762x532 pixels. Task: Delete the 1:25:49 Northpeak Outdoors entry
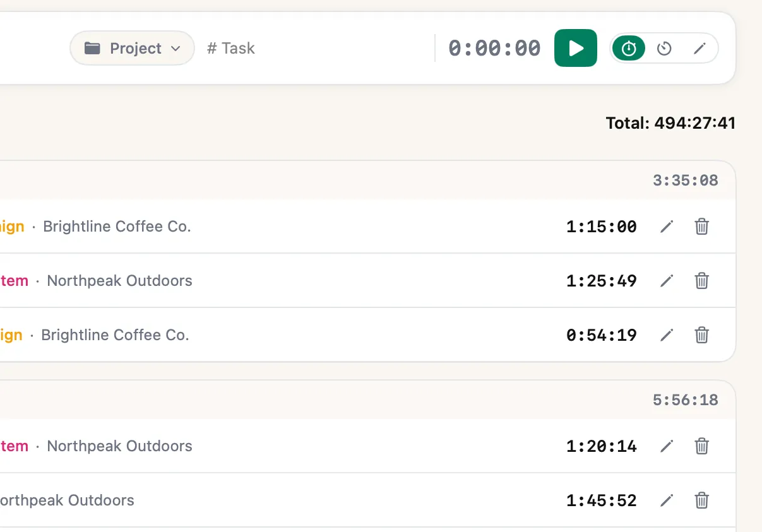702,281
